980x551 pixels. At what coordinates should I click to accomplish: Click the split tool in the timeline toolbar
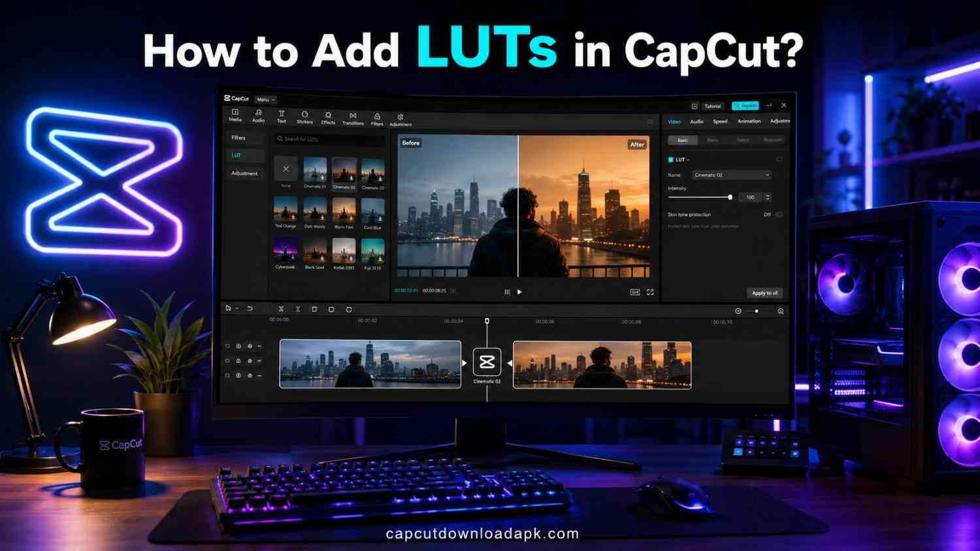pos(281,309)
